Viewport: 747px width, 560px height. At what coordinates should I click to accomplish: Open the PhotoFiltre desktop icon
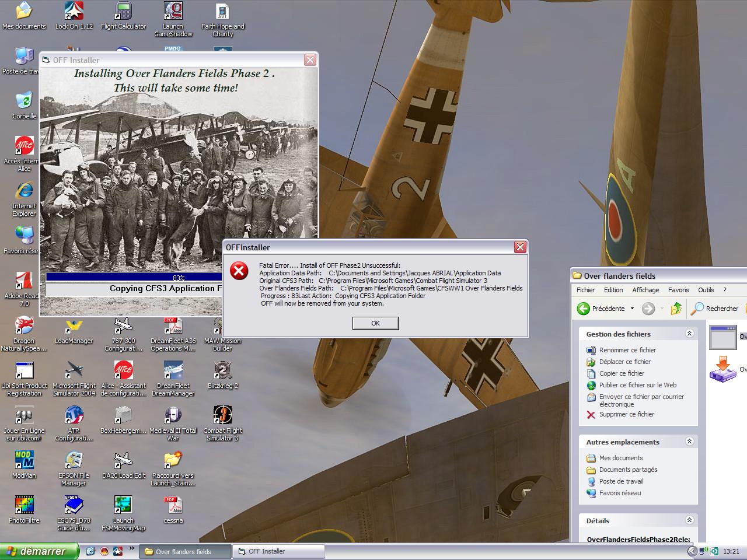24,505
